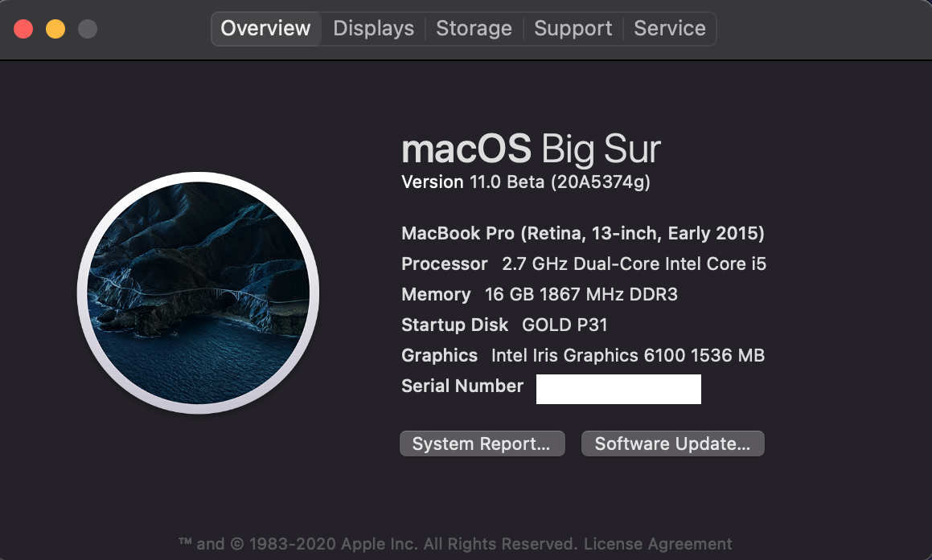The image size is (932, 560).
Task: Click the Startup Disk GOLD P31 text
Action: 505,325
